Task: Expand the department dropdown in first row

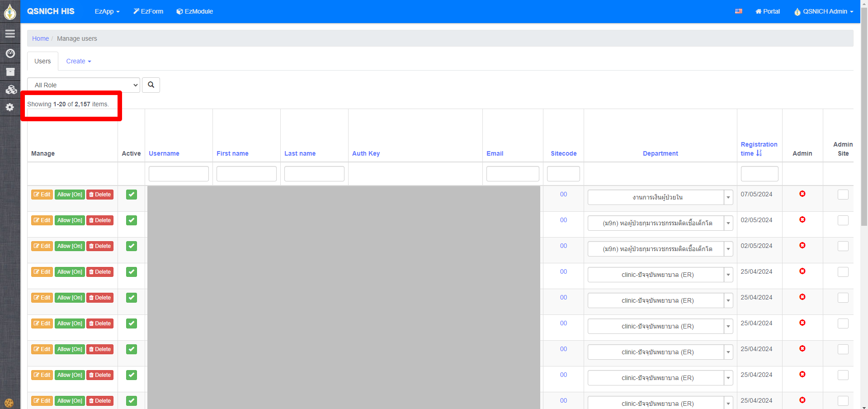Action: pos(728,198)
